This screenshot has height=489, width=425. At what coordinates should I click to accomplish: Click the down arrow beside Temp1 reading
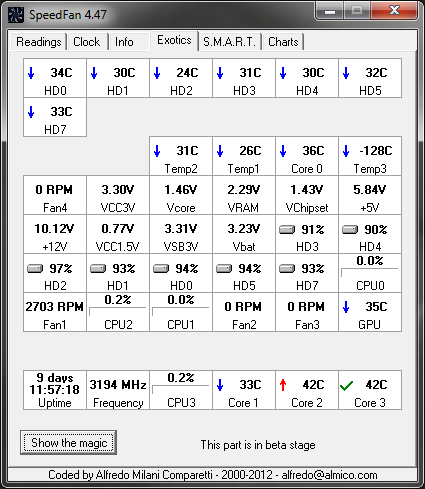click(220, 151)
